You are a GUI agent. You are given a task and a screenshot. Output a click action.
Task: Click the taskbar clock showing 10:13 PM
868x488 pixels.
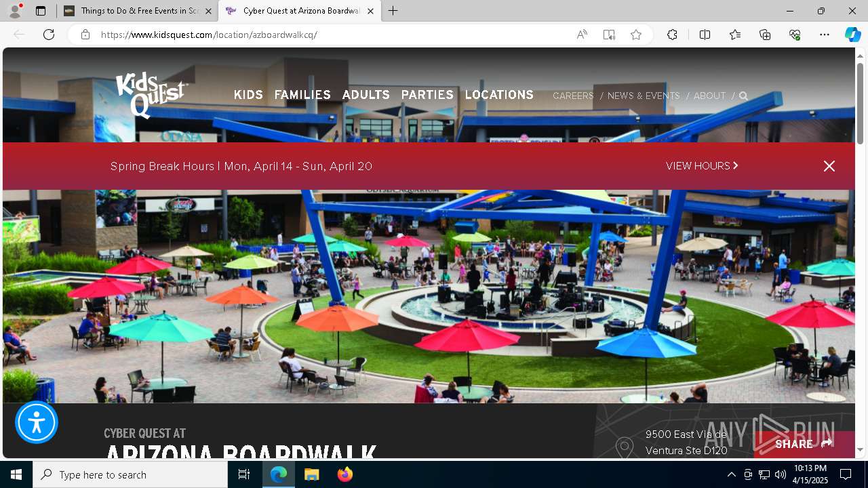point(810,474)
